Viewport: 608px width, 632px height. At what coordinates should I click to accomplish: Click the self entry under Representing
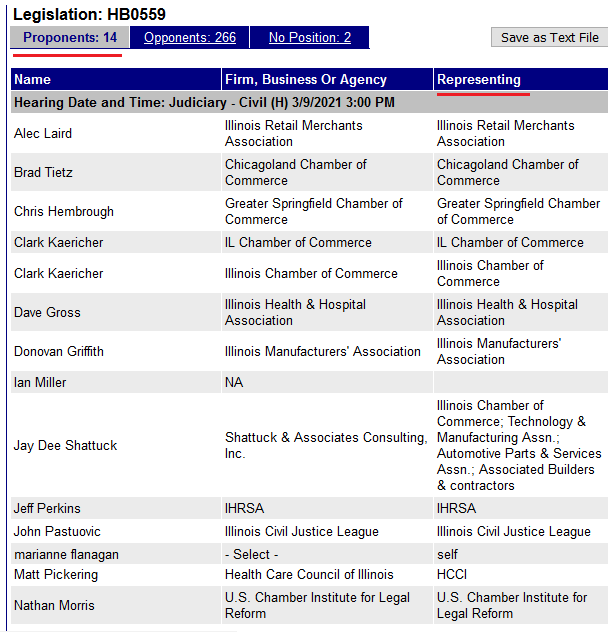(447, 555)
